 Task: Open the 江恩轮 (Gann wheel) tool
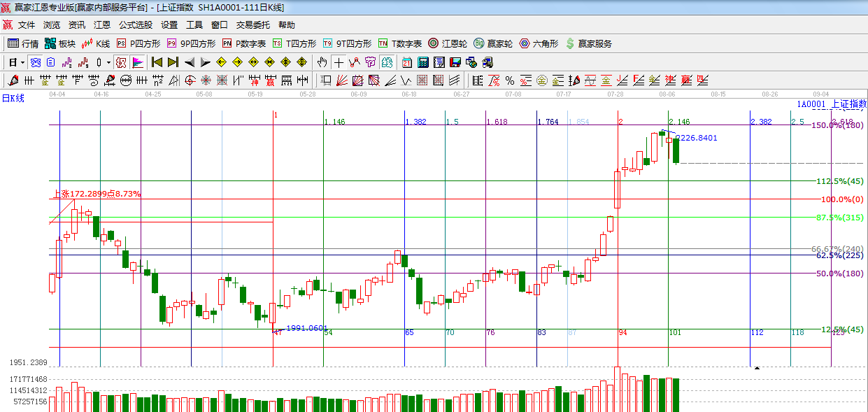448,43
